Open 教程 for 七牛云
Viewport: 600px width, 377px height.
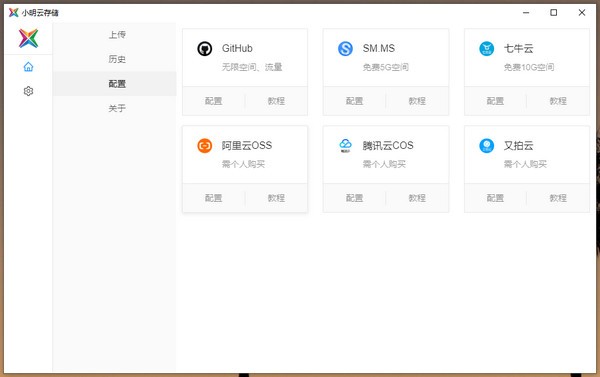(x=558, y=101)
